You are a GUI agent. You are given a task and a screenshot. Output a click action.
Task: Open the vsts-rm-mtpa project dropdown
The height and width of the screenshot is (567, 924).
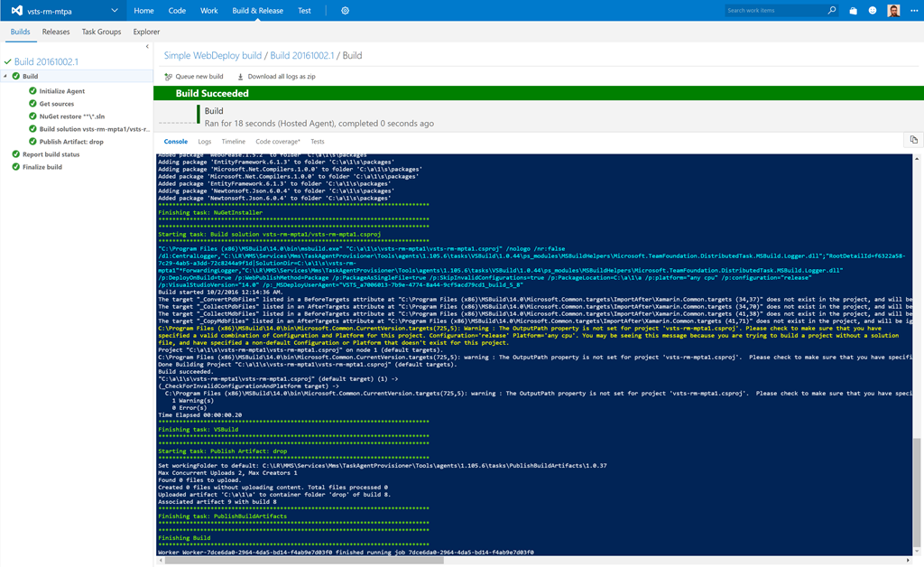114,11
